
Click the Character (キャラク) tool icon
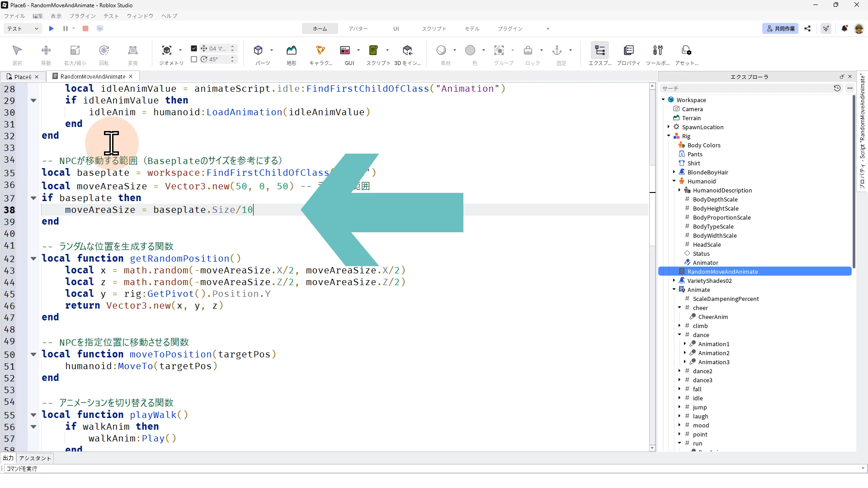320,50
